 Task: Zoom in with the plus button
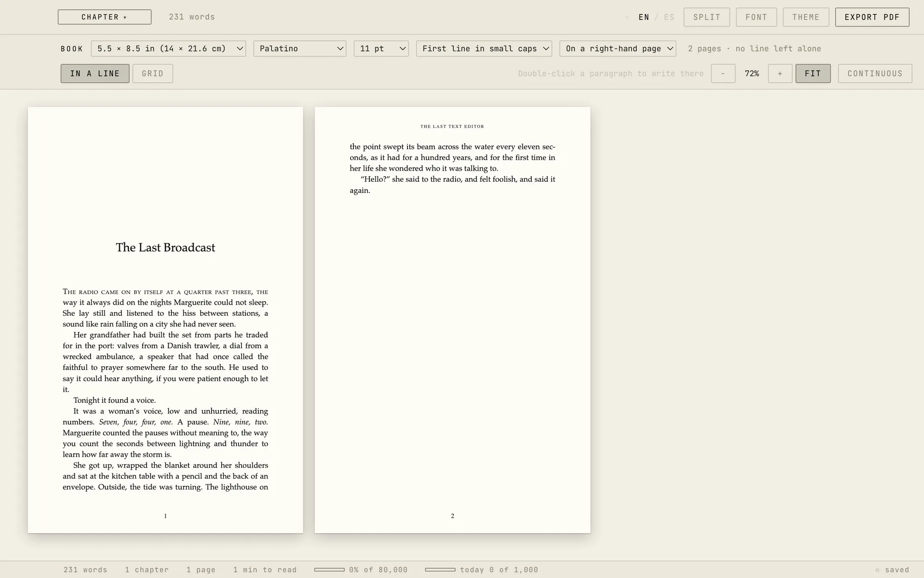click(780, 74)
